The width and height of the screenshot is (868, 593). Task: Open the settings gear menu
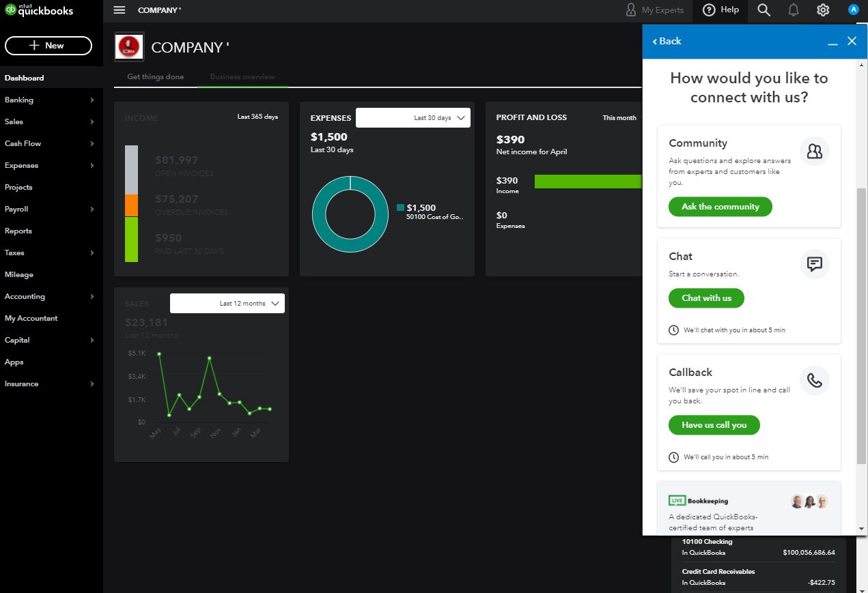823,10
